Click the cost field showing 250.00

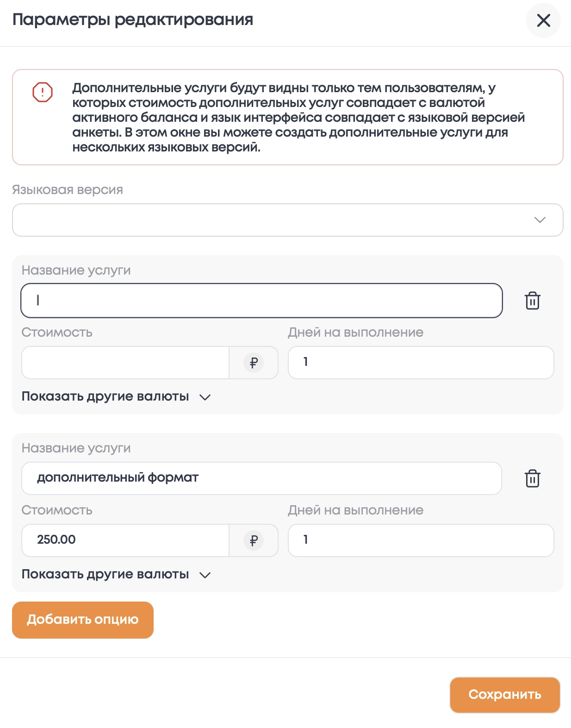pyautogui.click(x=125, y=540)
